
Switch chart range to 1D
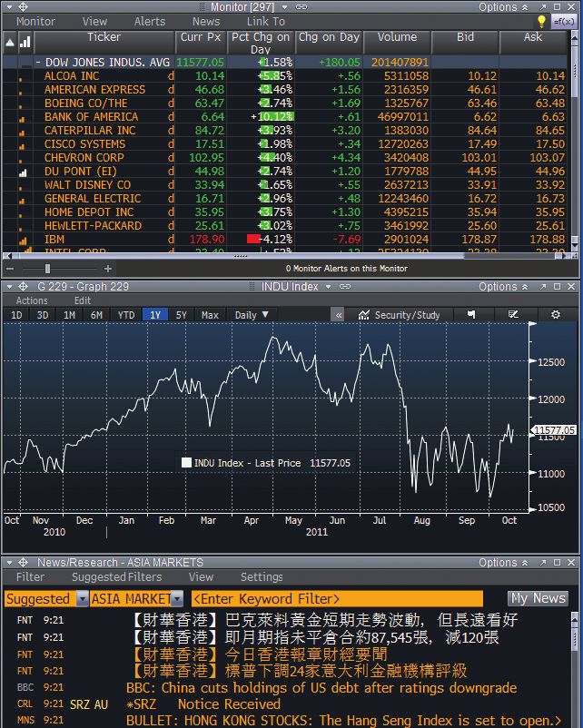[x=16, y=315]
